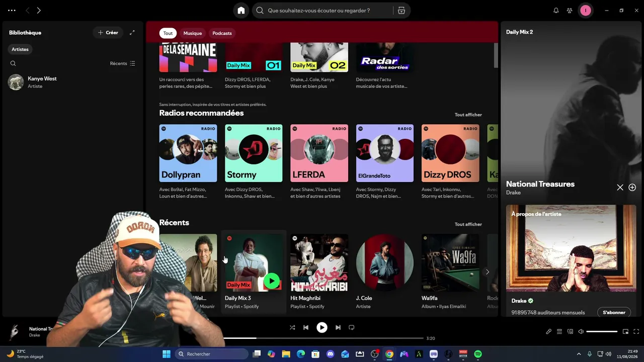
Task: Open the Windows Start menu
Action: (x=167, y=354)
